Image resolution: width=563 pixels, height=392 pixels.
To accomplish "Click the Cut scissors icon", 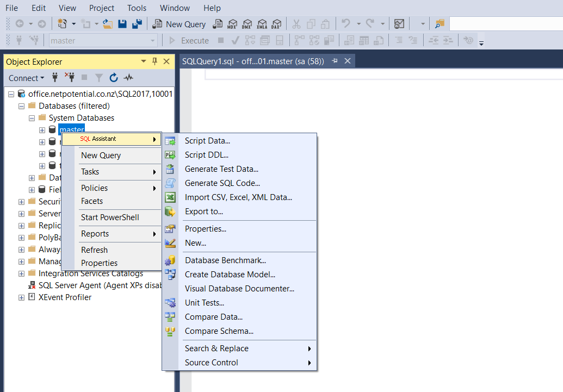I will (296, 24).
